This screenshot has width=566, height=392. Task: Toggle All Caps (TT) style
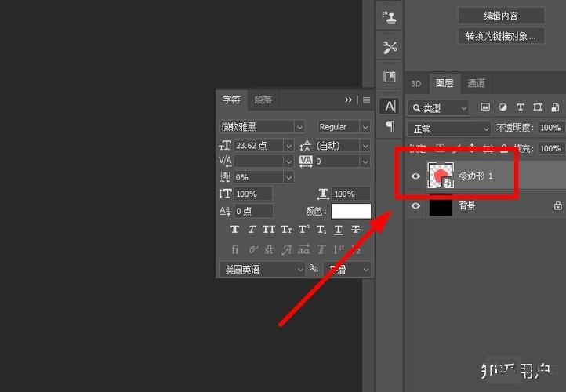[269, 229]
